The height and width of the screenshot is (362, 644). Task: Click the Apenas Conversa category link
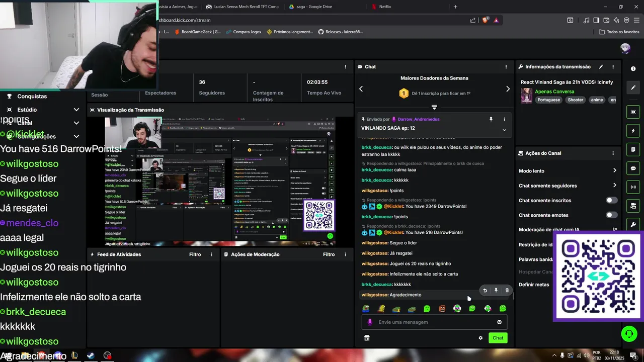click(x=554, y=92)
